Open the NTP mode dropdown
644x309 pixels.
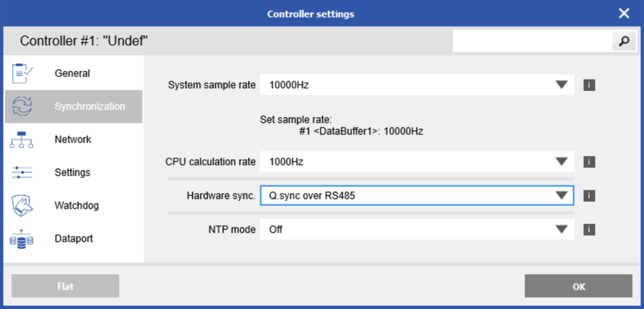pyautogui.click(x=561, y=229)
